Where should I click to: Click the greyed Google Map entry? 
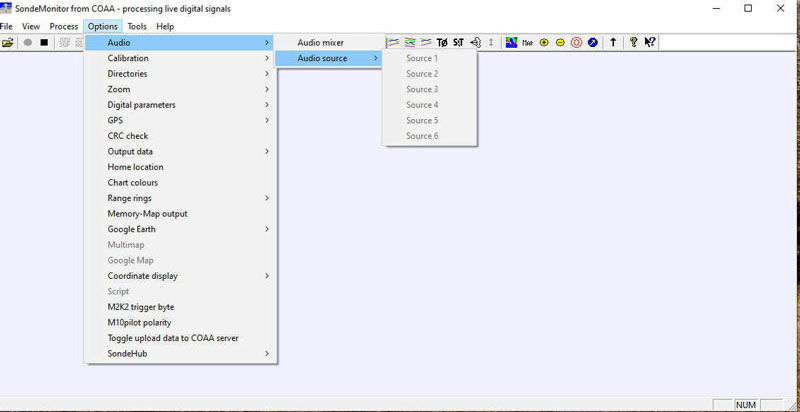click(x=180, y=261)
